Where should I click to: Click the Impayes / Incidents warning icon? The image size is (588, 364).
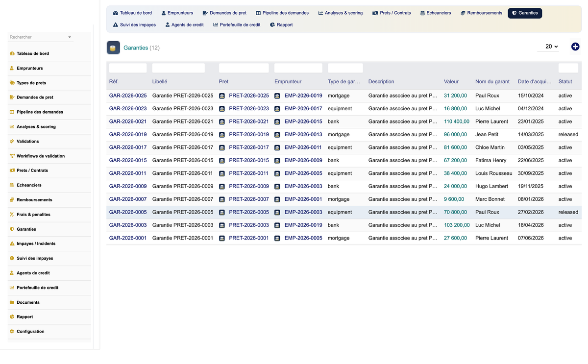pyautogui.click(x=12, y=243)
